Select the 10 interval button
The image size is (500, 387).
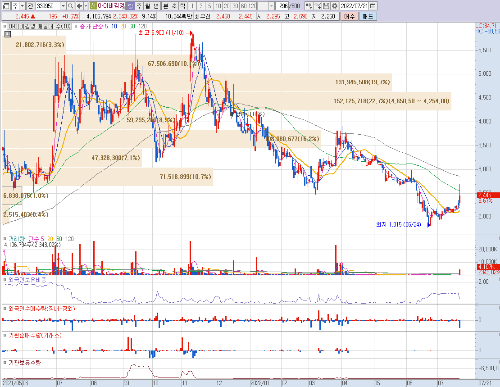[218, 6]
